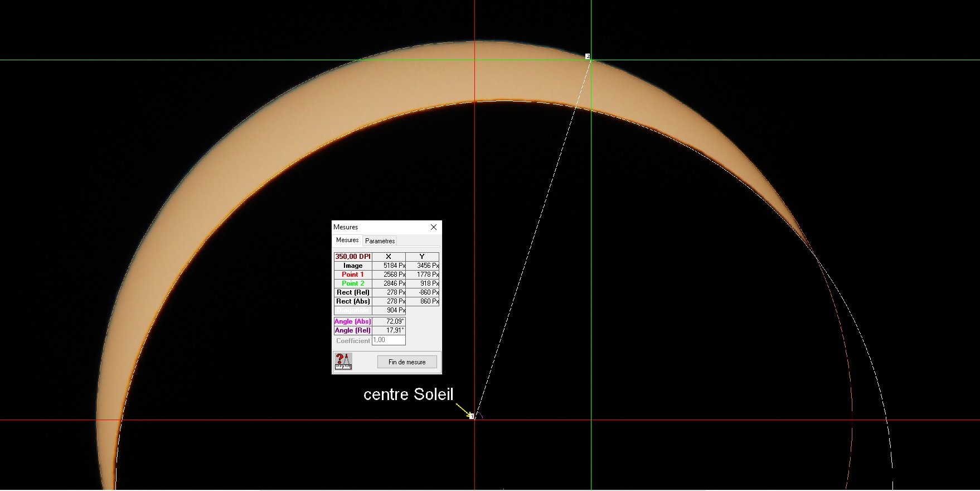Click the Image row label
The width and height of the screenshot is (980, 491).
tap(353, 266)
